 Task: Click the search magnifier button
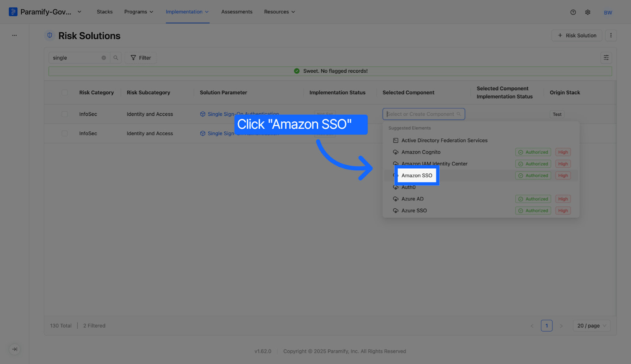point(116,58)
